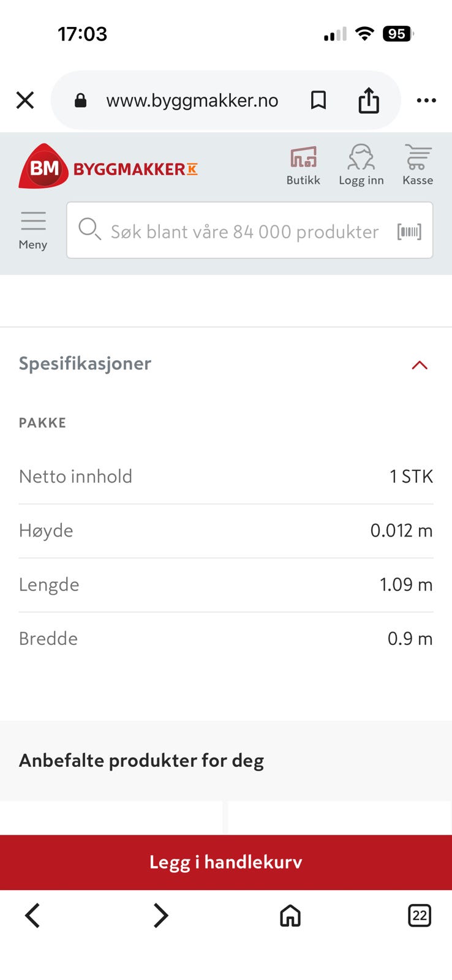Image resolution: width=452 pixels, height=980 pixels.
Task: Navigate forward with right arrow
Action: pos(160,916)
